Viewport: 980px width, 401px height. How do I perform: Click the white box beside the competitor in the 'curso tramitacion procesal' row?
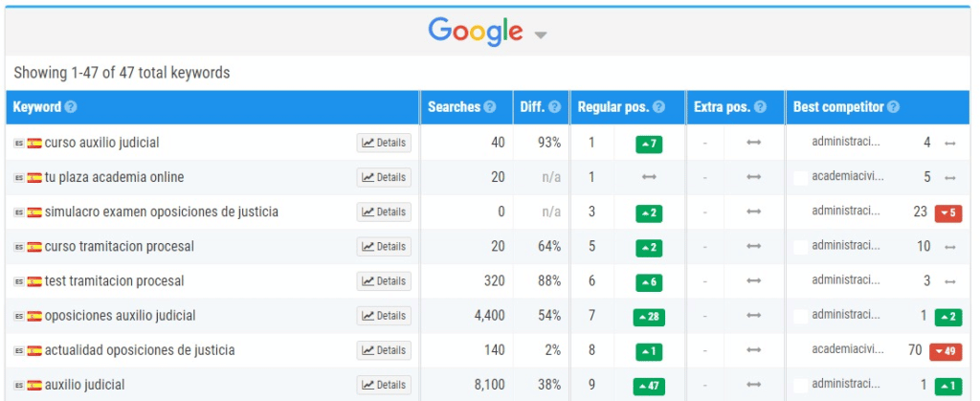pos(800,247)
